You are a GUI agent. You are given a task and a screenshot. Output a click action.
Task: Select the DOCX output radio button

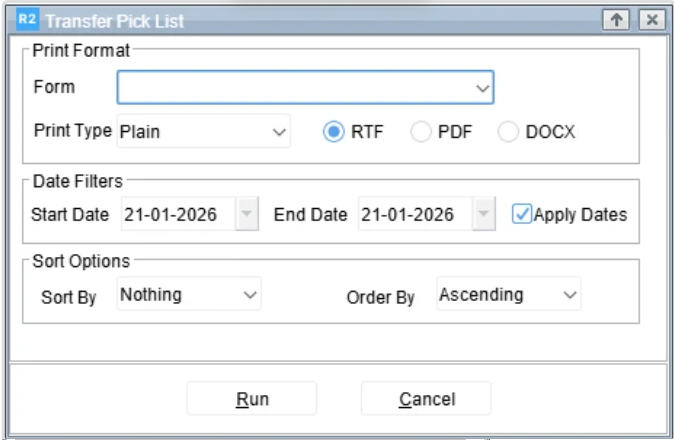[x=509, y=131]
